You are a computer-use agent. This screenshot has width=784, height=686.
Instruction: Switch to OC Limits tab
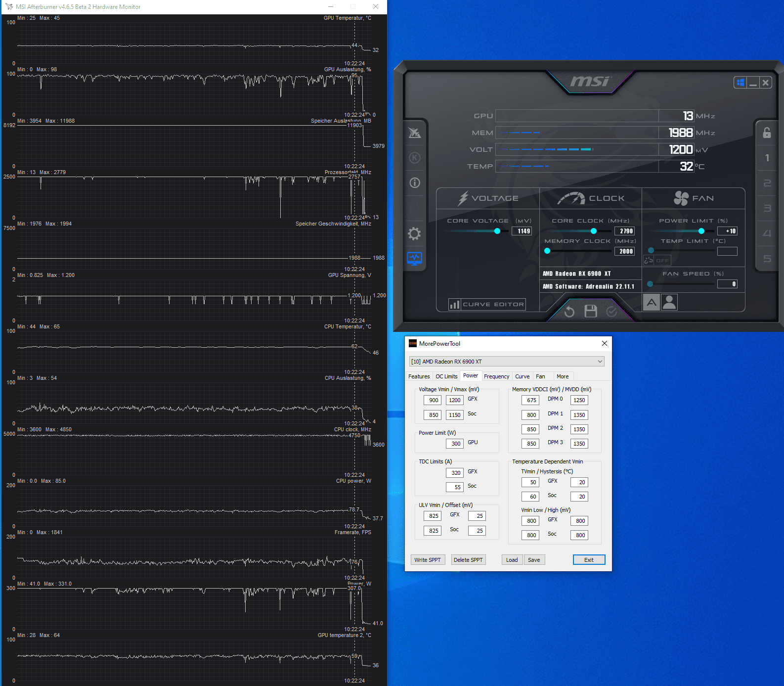point(446,376)
